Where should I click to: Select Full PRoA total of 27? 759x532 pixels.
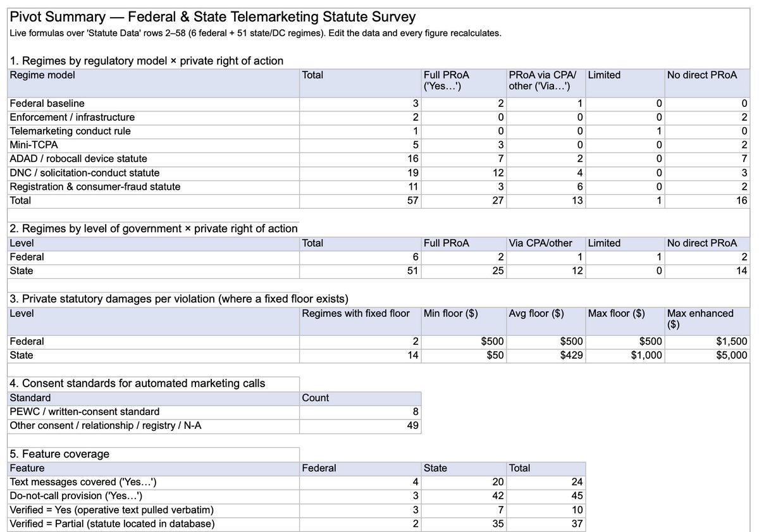pyautogui.click(x=464, y=201)
